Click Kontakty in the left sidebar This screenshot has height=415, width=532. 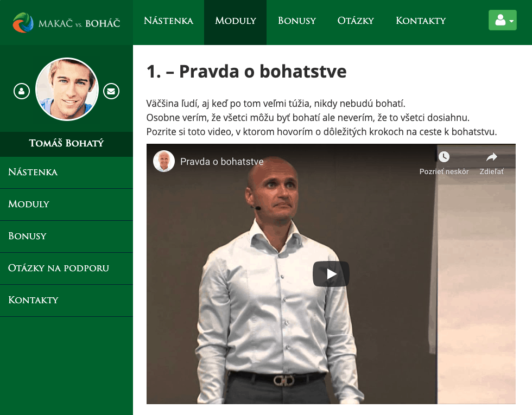pos(66,301)
